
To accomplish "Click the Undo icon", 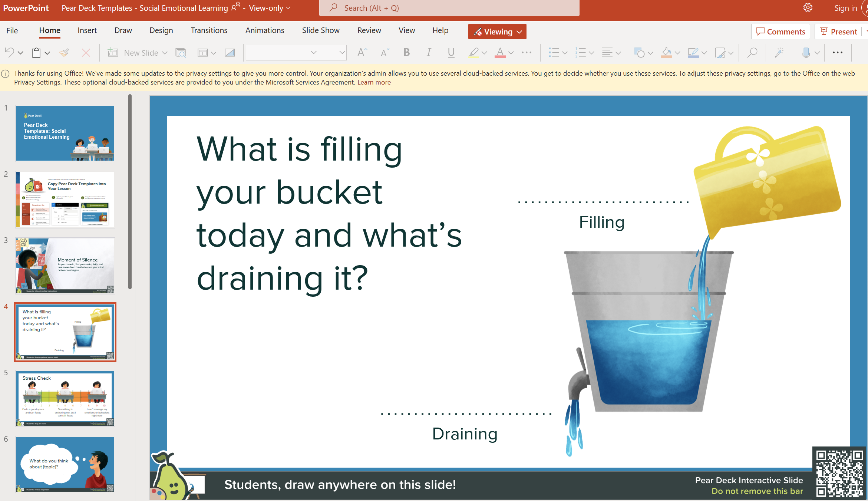I will (x=9, y=53).
